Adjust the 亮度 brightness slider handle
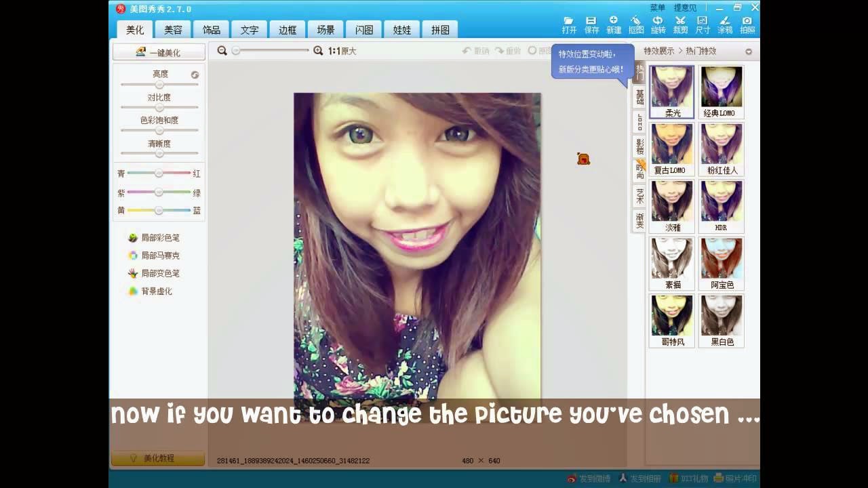 pyautogui.click(x=159, y=84)
